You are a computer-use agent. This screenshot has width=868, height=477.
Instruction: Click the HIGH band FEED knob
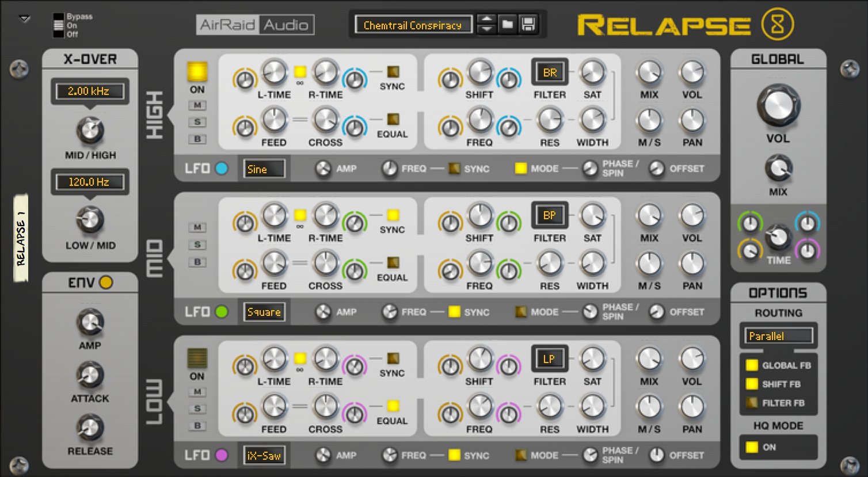[x=274, y=119]
